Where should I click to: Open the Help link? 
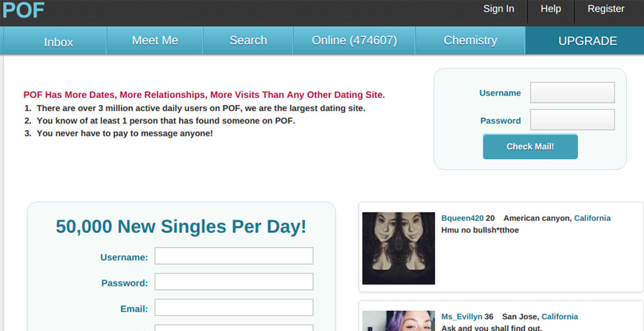[x=551, y=9]
